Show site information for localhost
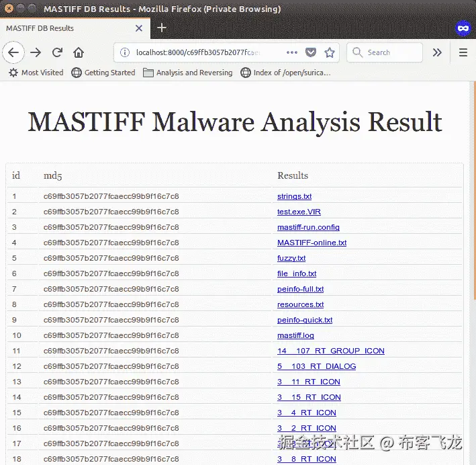This screenshot has height=465, width=476. click(124, 52)
